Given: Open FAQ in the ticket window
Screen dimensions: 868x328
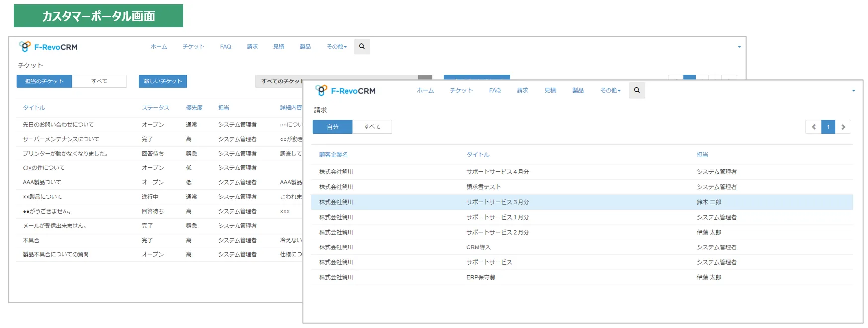Looking at the screenshot, I should tap(226, 47).
